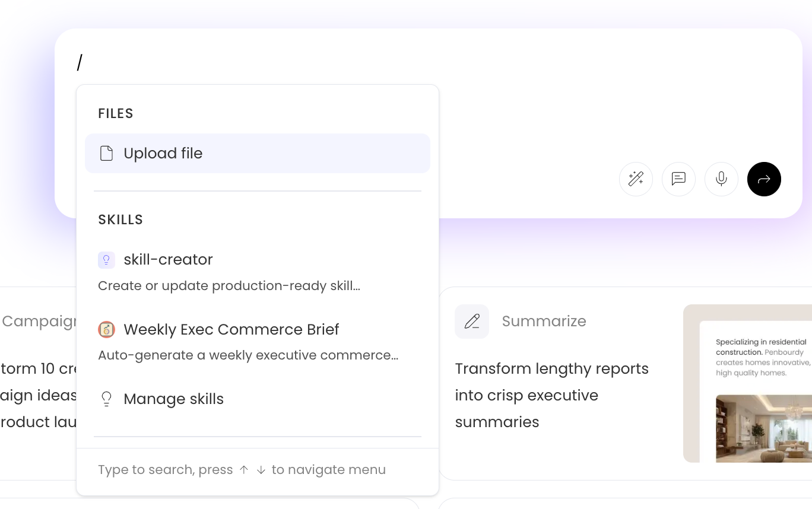Click the FILES section heading
The image size is (812, 509).
(x=116, y=113)
